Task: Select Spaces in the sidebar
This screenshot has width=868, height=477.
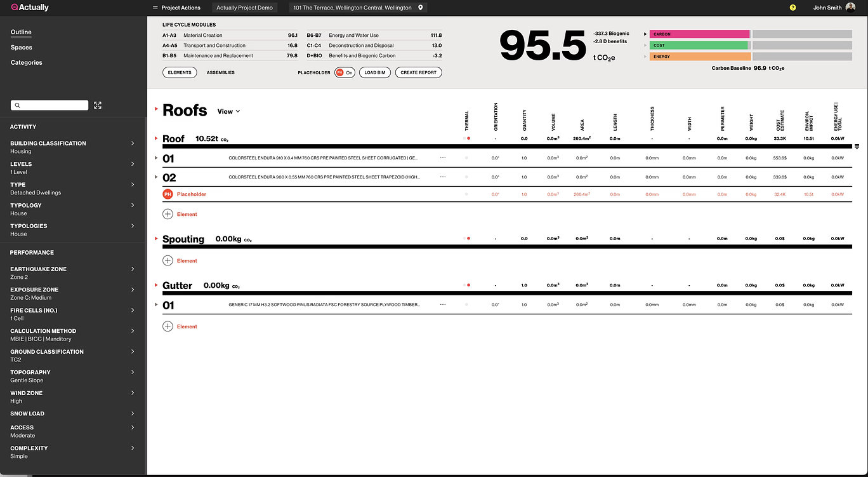Action: 21,48
